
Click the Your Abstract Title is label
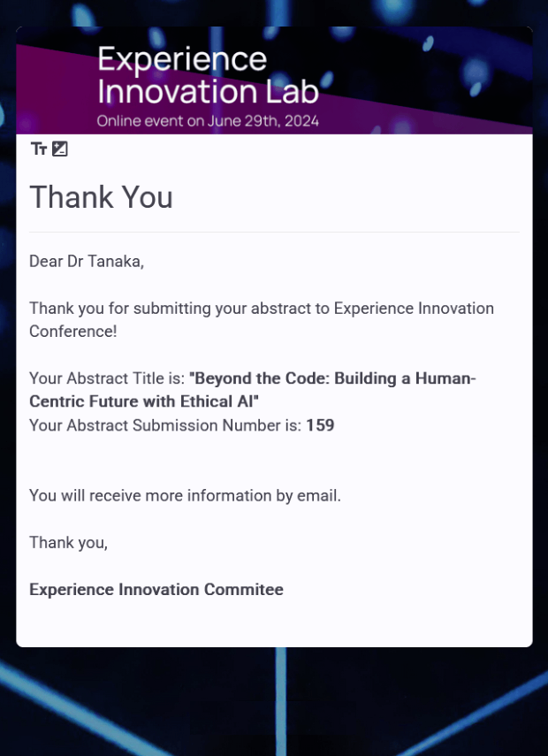[x=107, y=378]
